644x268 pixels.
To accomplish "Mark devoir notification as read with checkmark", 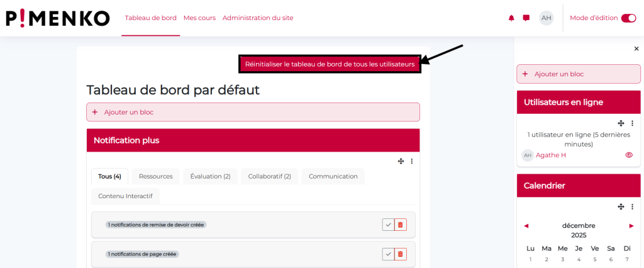I will tap(388, 225).
